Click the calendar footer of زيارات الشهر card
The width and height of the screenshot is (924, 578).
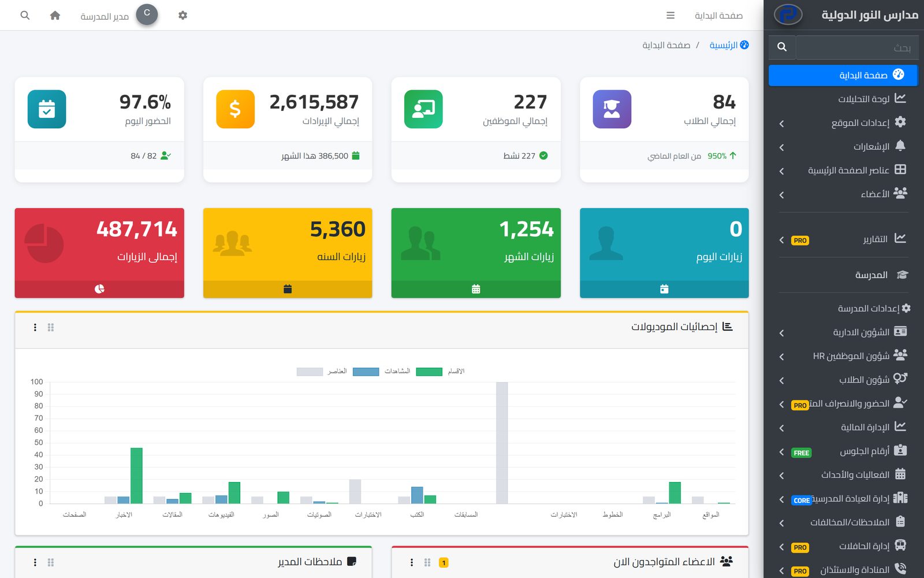(x=476, y=289)
